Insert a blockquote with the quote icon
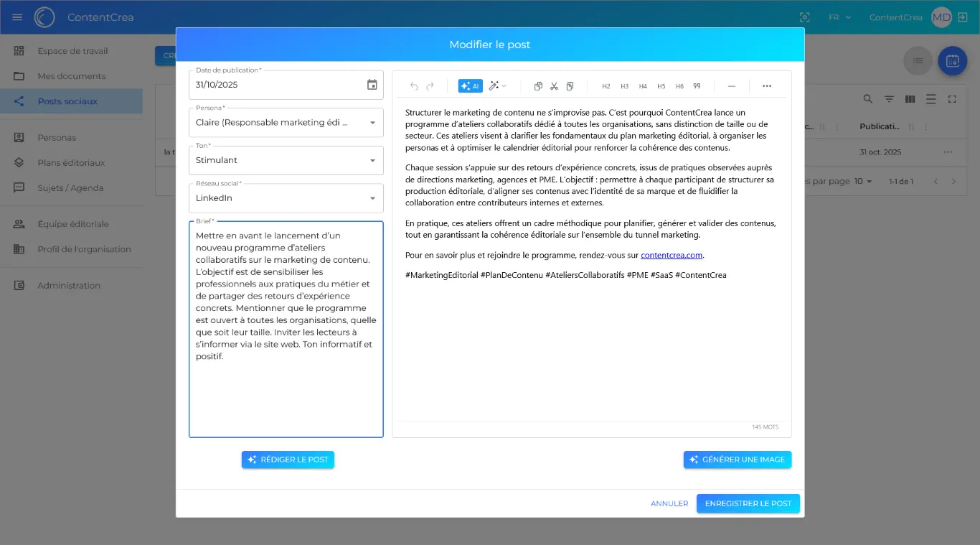The width and height of the screenshot is (980, 545). tap(697, 86)
